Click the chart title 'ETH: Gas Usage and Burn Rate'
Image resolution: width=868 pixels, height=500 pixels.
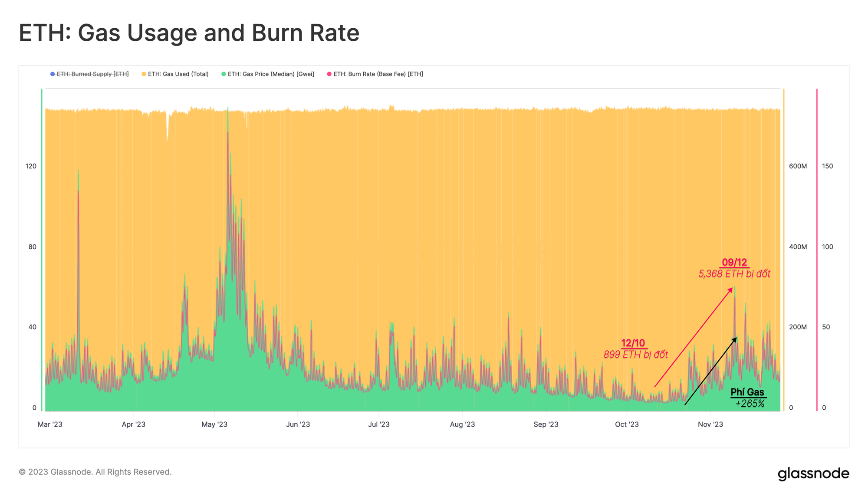tap(189, 33)
